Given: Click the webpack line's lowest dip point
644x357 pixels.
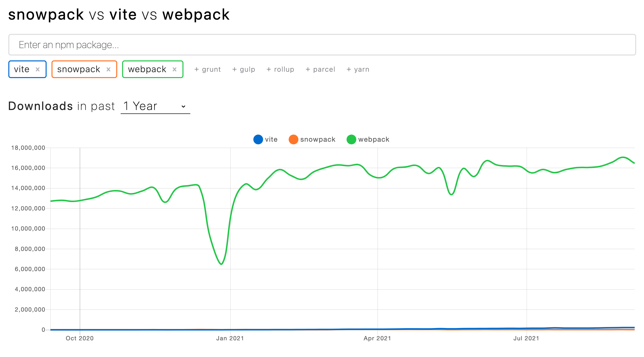Looking at the screenshot, I should pos(221,264).
